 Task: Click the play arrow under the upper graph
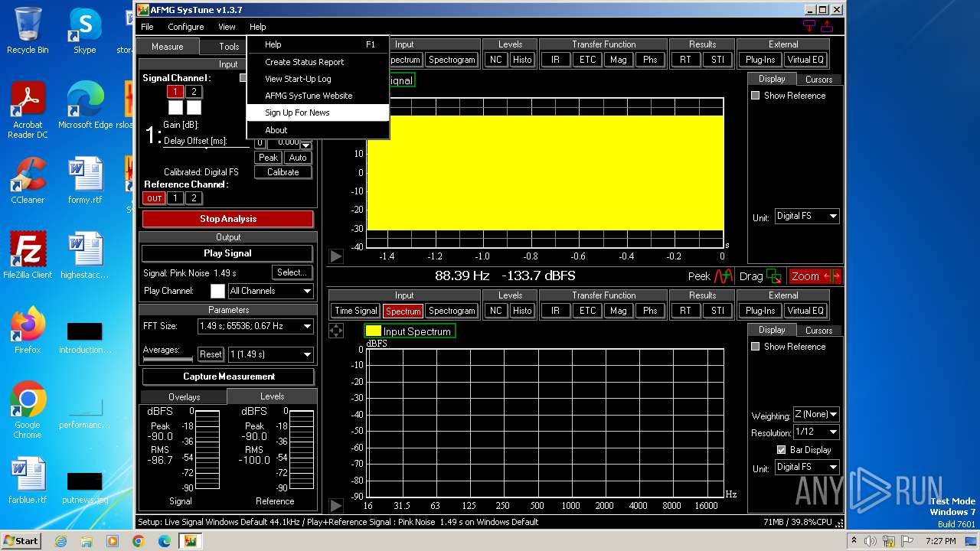click(x=336, y=256)
